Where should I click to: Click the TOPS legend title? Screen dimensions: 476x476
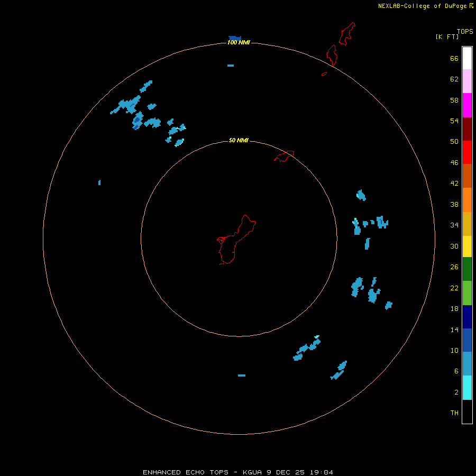(465, 32)
